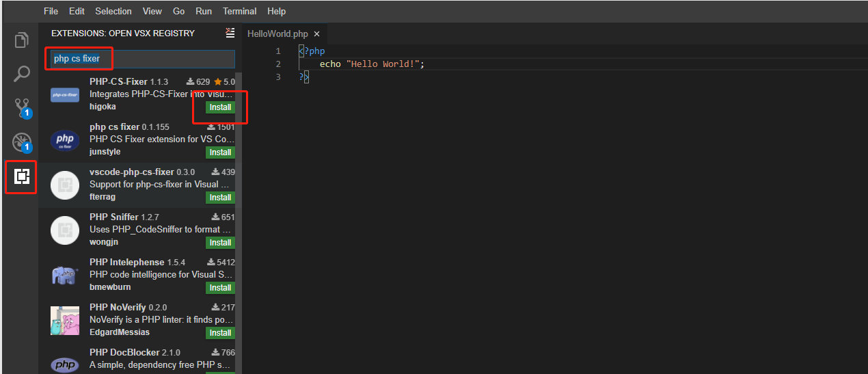Click publisher name EdgardMessias
This screenshot has width=868, height=374.
click(x=120, y=332)
